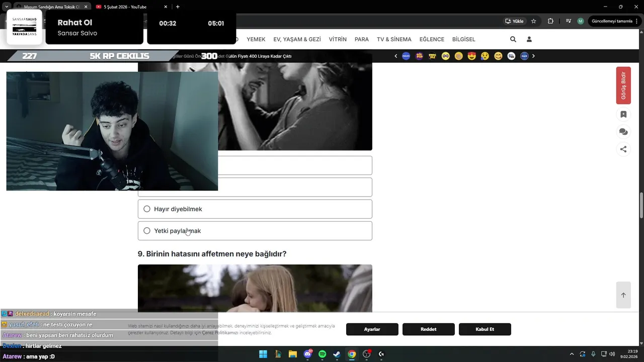Viewport: 644px width, 362px height.
Task: Close the '5 Şubat 2026 - YouTube' tab
Action: pos(166,7)
